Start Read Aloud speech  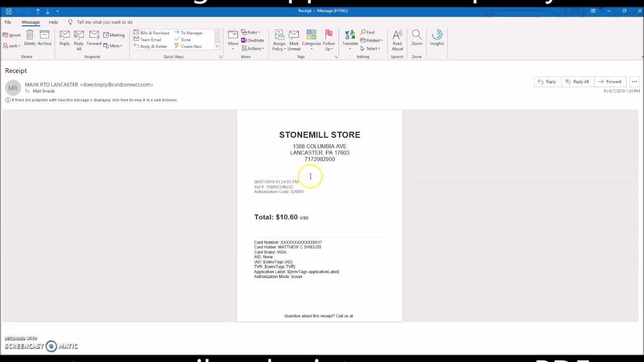coord(397,40)
